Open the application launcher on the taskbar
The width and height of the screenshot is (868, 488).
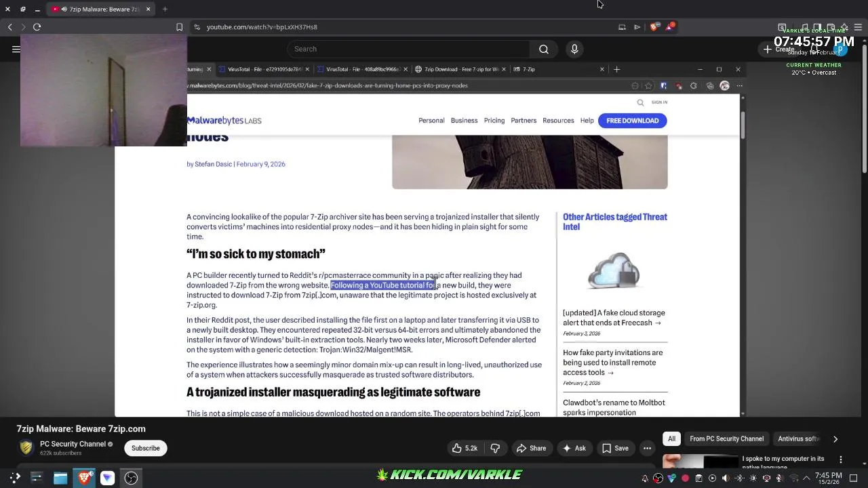[x=14, y=478]
